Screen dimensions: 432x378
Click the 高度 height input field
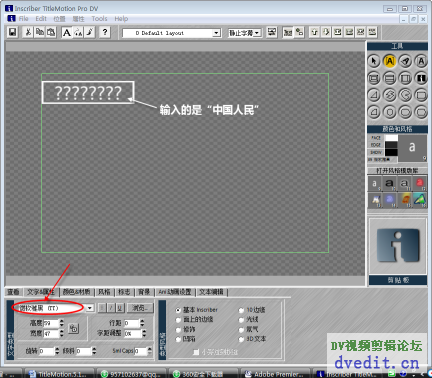tap(51, 323)
